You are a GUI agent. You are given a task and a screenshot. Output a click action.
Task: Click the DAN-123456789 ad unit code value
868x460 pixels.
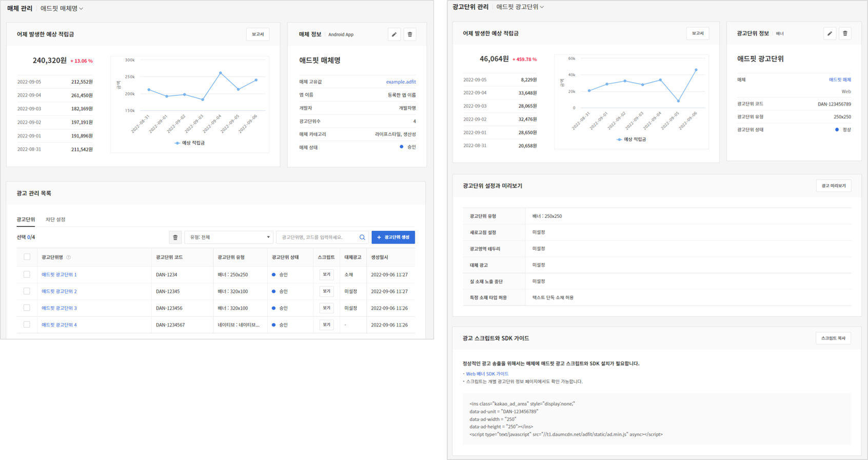tap(834, 104)
